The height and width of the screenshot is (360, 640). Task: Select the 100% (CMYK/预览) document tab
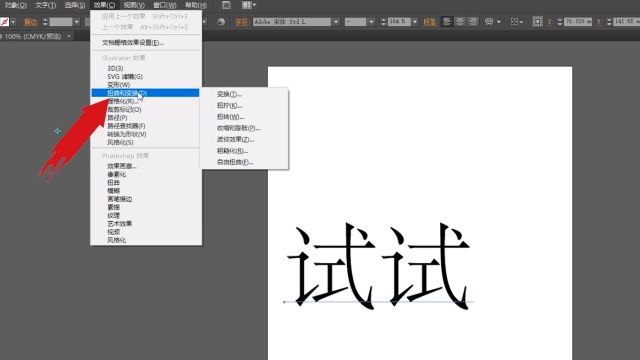[x=32, y=36]
